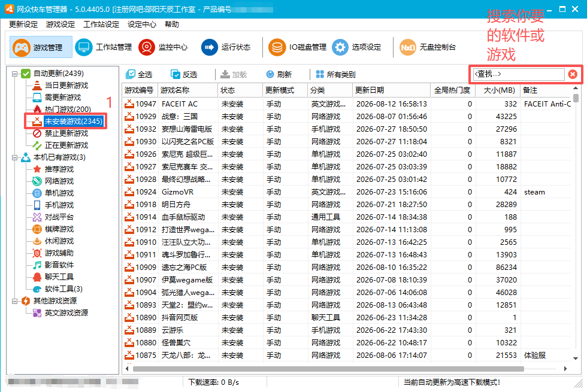
Task: Click 全选 to select all games
Action: click(x=139, y=74)
